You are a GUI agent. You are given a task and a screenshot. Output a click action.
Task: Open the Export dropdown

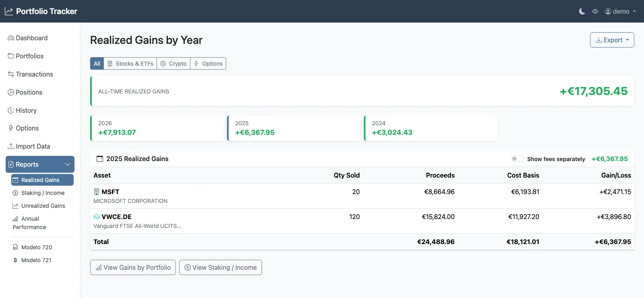[612, 40]
